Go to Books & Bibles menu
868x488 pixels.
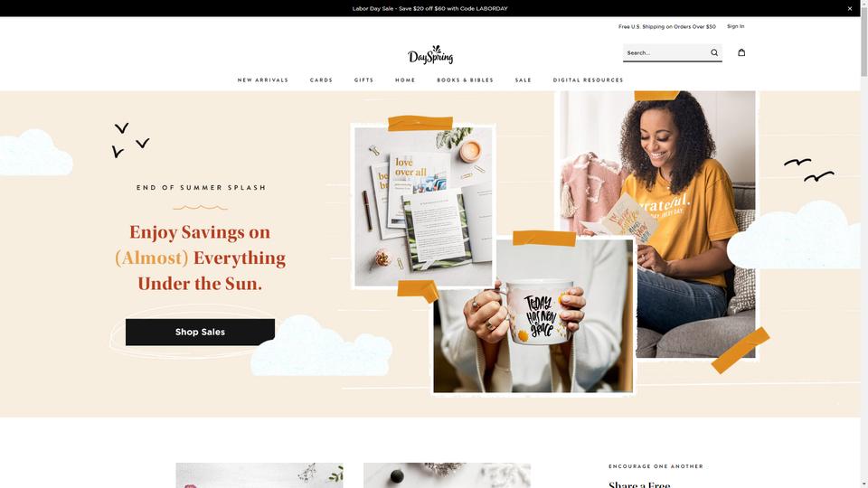click(465, 80)
